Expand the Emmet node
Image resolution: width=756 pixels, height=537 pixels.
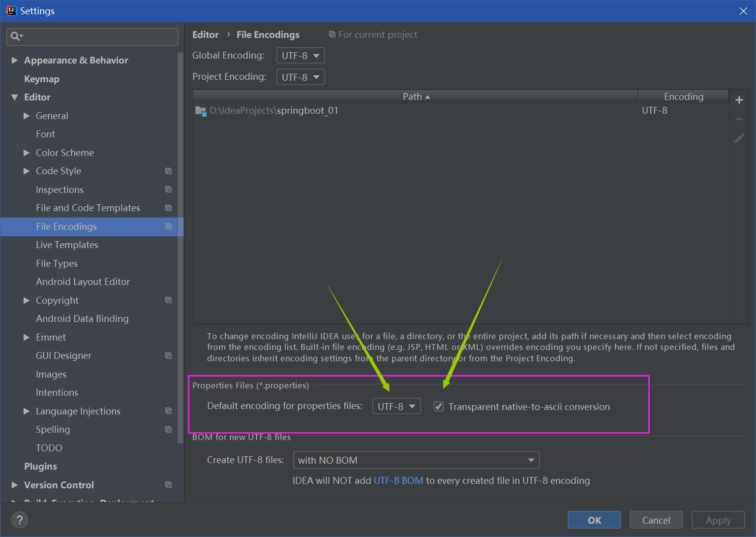[x=27, y=337]
